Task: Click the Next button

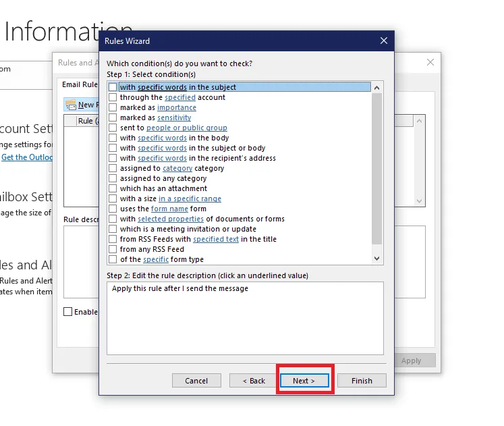Action: tap(304, 381)
